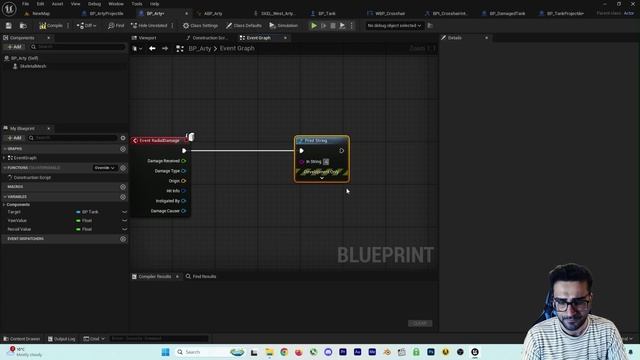This screenshot has height=360, width=640.
Task: Change Target variable type BP Tank
Action: tap(87, 212)
